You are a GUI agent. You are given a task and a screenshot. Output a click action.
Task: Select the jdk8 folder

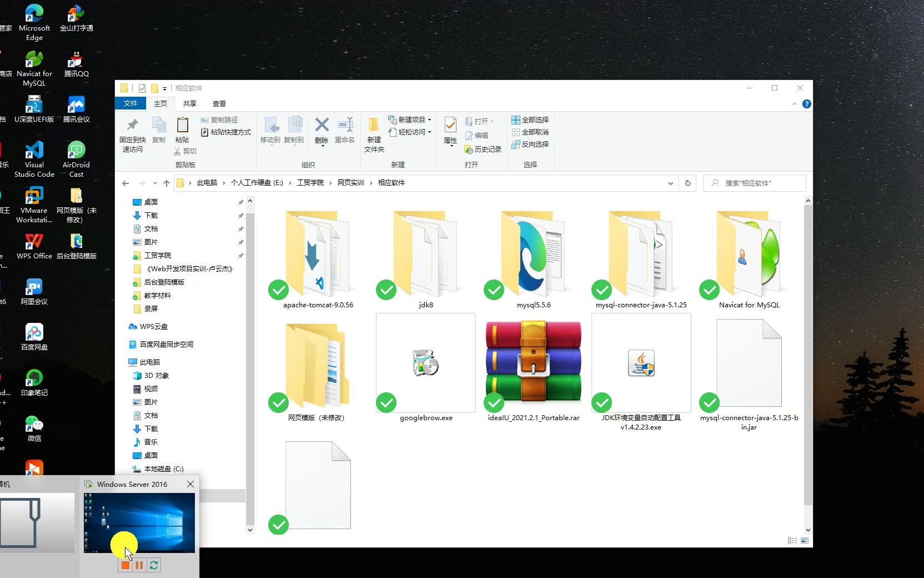426,259
